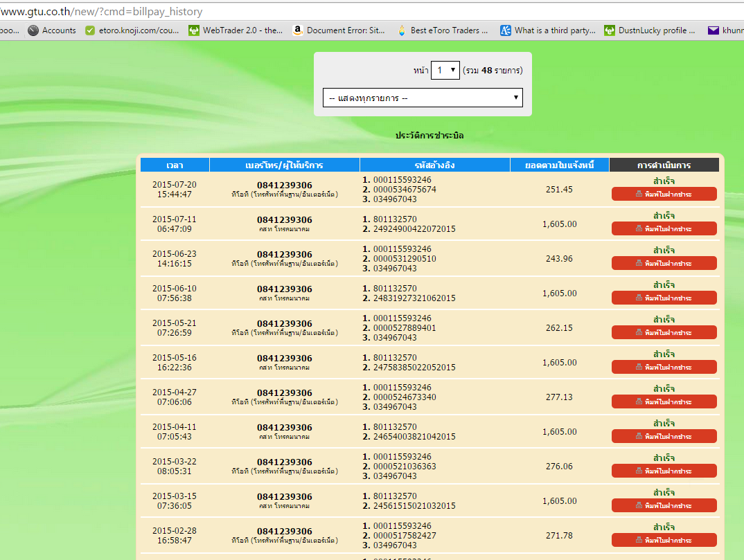The image size is (744, 560).
Task: Click the total 48 items label
Action: (493, 70)
